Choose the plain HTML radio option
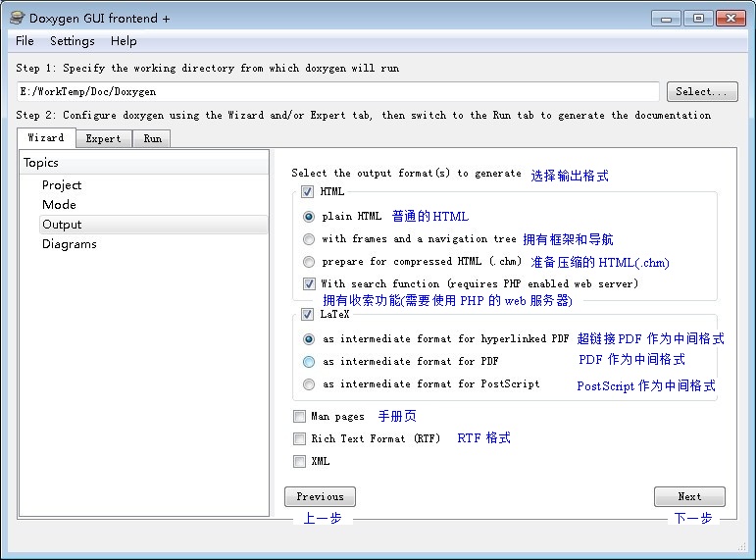 coord(309,217)
